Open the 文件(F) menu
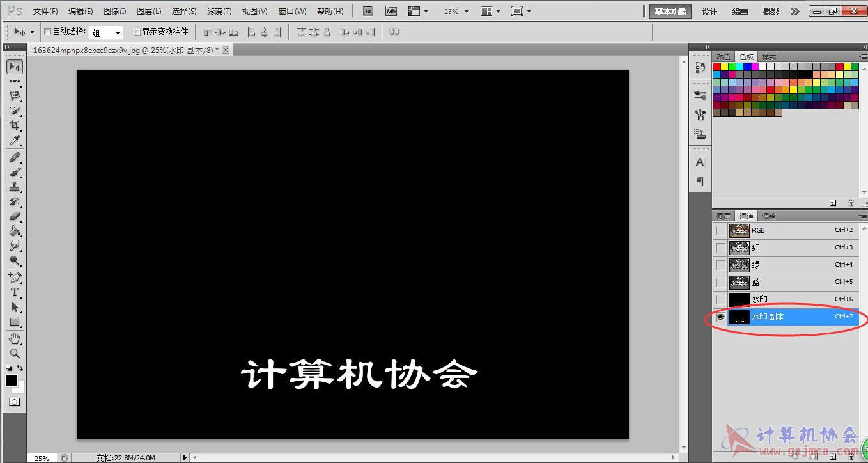Image resolution: width=868 pixels, height=463 pixels. [x=45, y=12]
